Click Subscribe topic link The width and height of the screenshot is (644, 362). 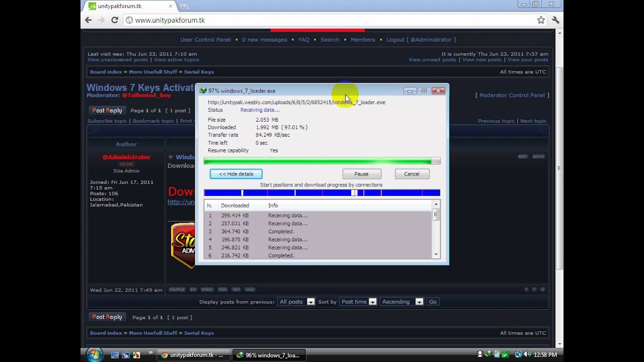click(x=107, y=121)
